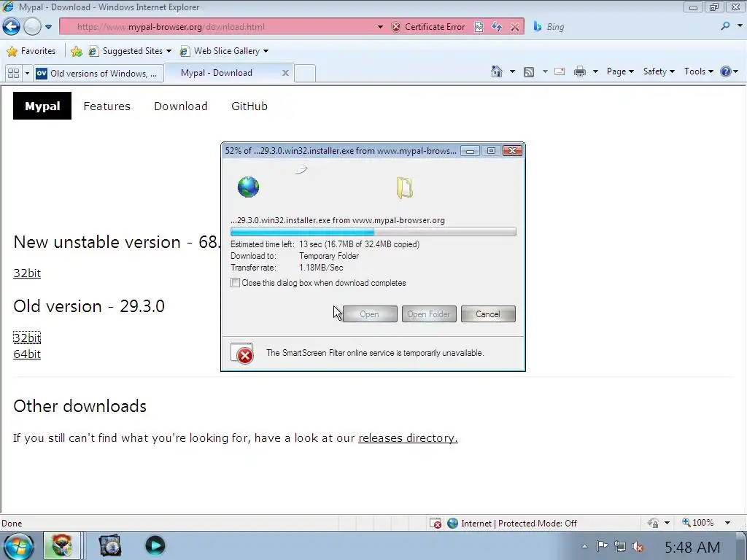Screen dimensions: 747x560
Task: Click the Home icon in command bar
Action: 496,71
